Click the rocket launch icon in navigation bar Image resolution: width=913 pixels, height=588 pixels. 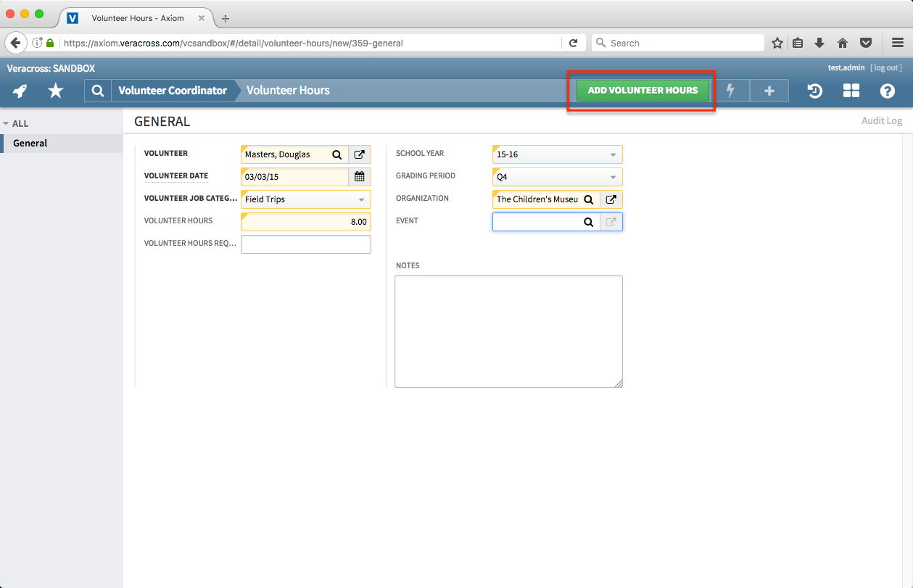[20, 91]
